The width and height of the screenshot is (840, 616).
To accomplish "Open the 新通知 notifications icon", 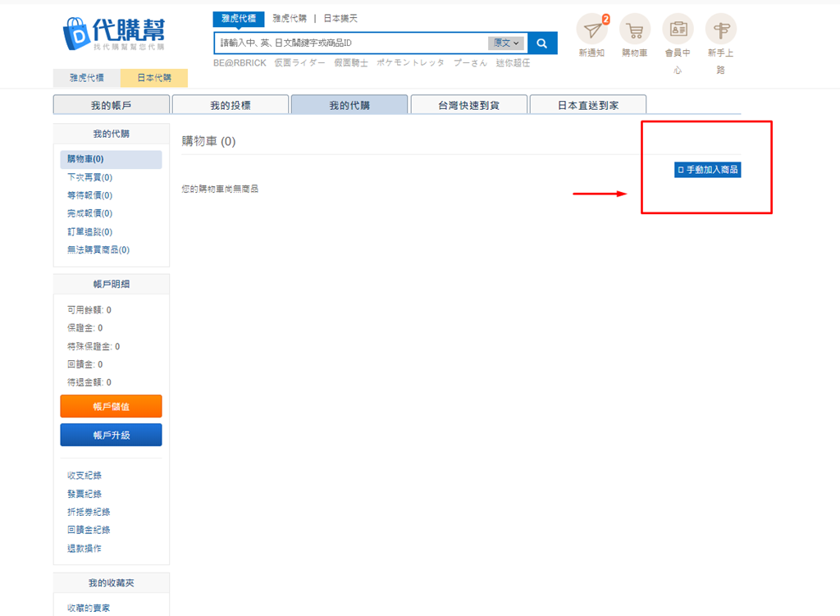I will [x=592, y=30].
